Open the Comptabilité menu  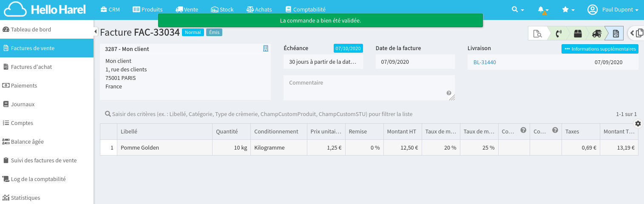click(x=305, y=9)
